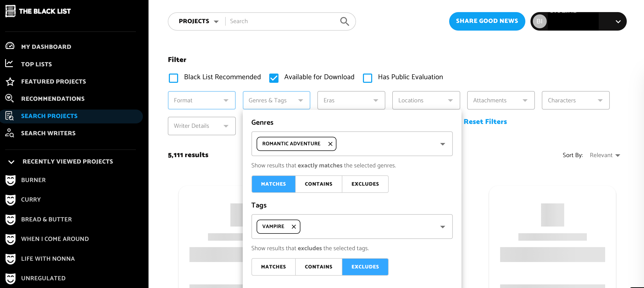Expand the Characters filter dropdown

pos(575,100)
